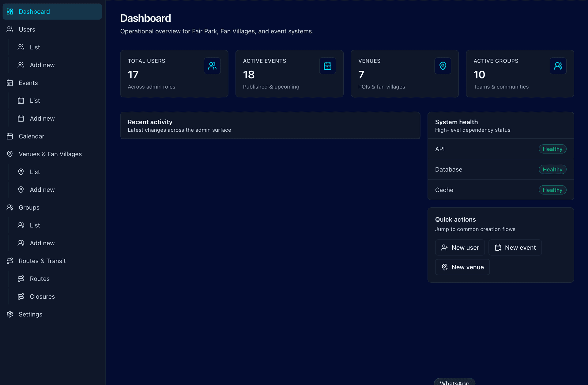The height and width of the screenshot is (385, 588).
Task: Open Groups Add new label
Action: pyautogui.click(x=42, y=243)
